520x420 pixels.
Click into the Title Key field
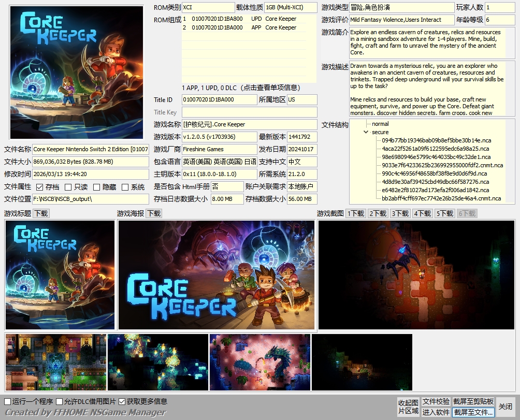(249, 112)
